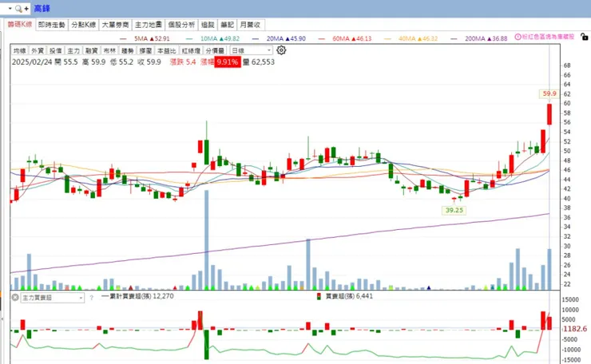Click the unlock padlock icon
The height and width of the screenshot is (364, 591).
[585, 37]
